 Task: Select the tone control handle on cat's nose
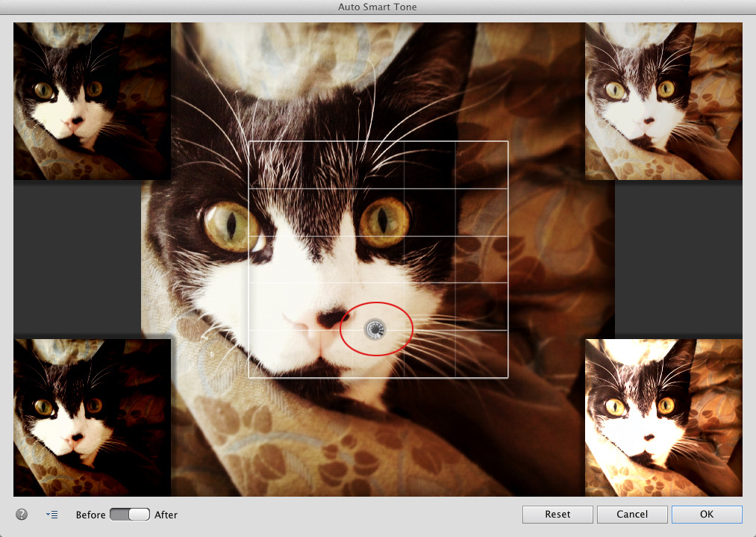coord(376,329)
